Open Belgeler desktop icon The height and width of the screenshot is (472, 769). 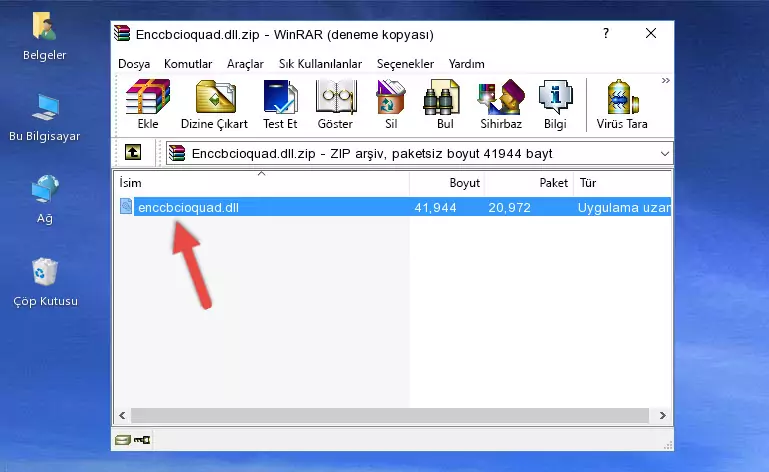(x=44, y=37)
